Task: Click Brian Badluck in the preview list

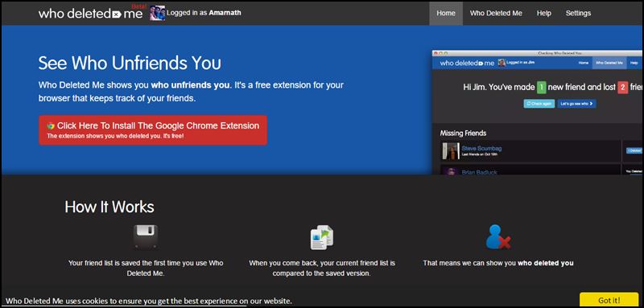Action: tap(479, 172)
